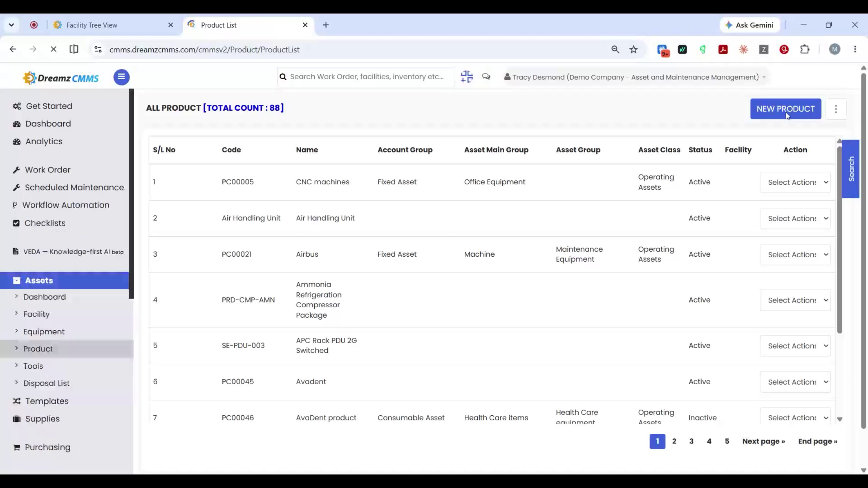Viewport: 868px width, 488px height.
Task: Click the browser address bar URL
Action: point(204,50)
